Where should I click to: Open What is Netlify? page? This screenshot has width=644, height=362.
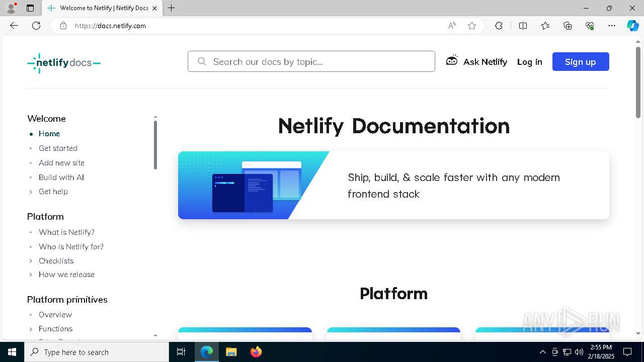pyautogui.click(x=66, y=232)
